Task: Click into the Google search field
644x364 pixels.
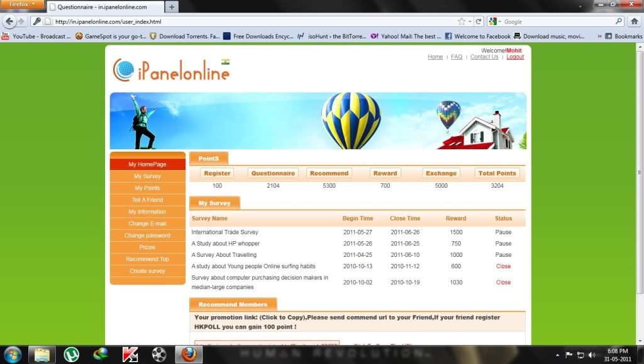Action: pyautogui.click(x=558, y=21)
